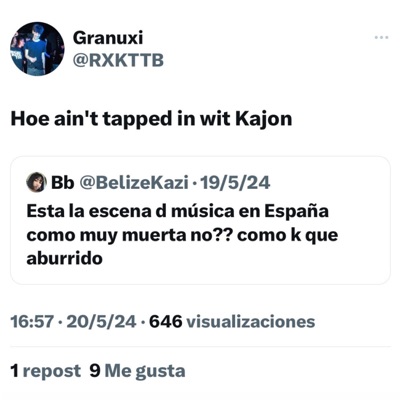Click the word Hoe in main tweet

click(30, 119)
